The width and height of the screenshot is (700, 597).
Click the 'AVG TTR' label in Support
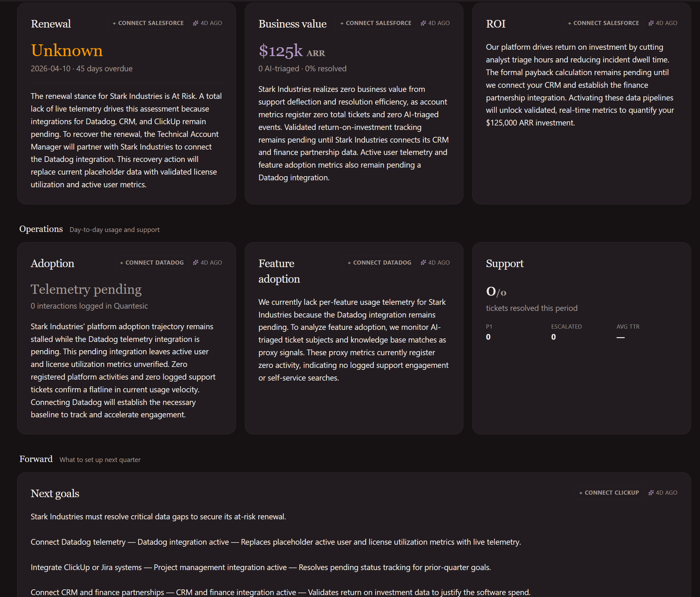(628, 327)
